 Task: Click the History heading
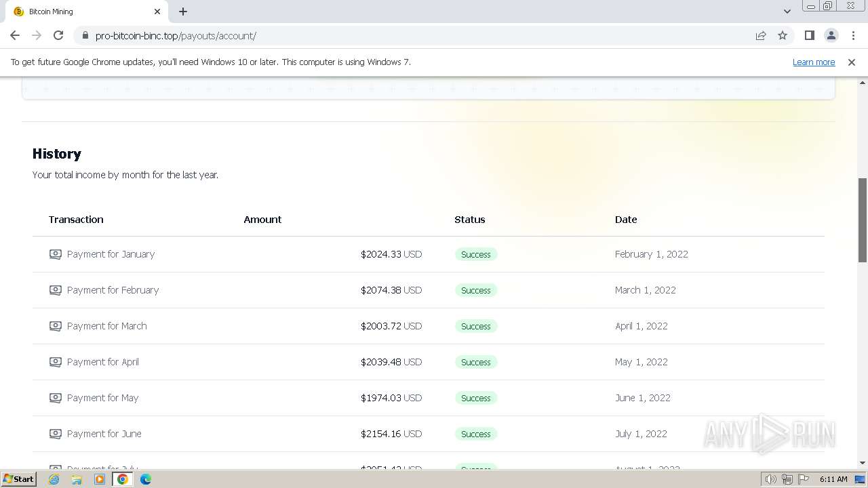tap(57, 154)
